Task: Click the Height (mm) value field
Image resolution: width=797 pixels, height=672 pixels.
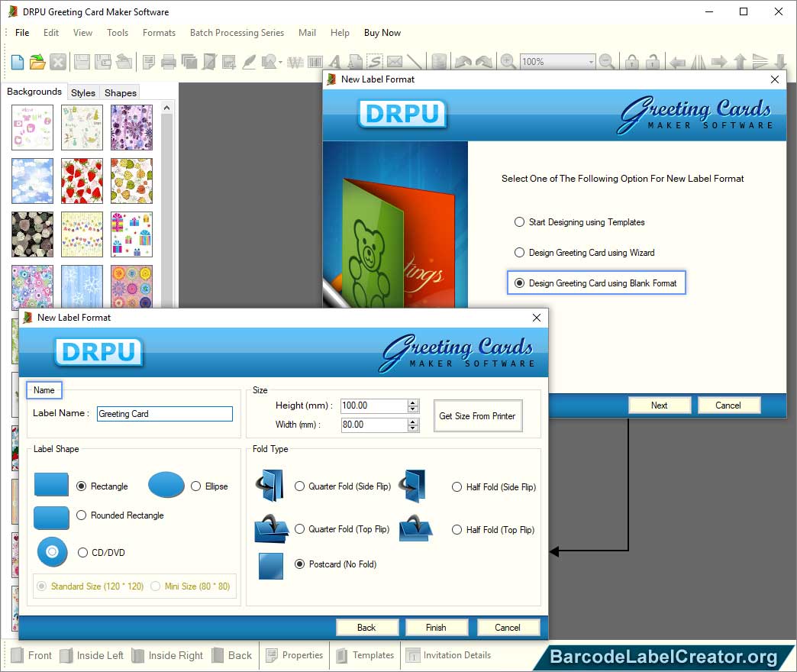Action: (x=374, y=405)
